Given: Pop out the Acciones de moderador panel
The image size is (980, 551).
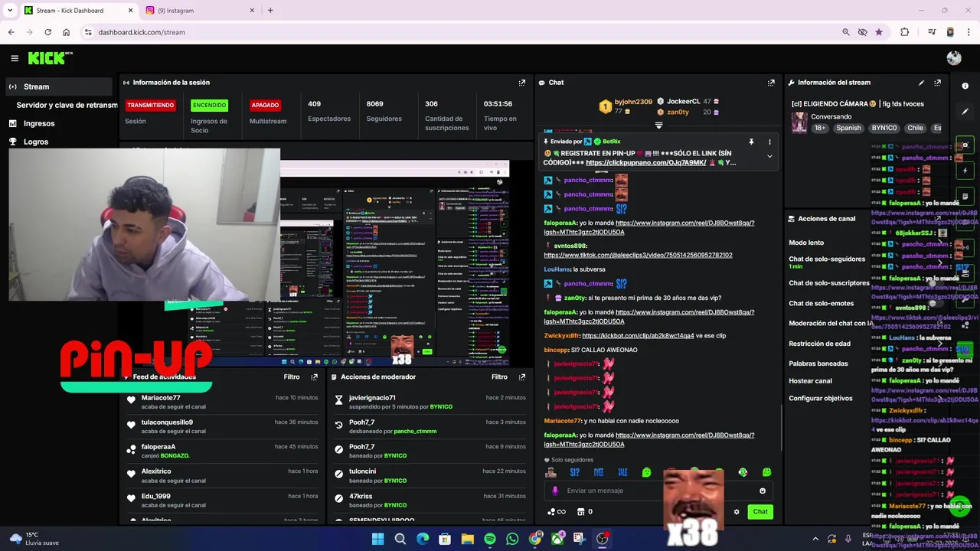Looking at the screenshot, I should pyautogui.click(x=522, y=377).
